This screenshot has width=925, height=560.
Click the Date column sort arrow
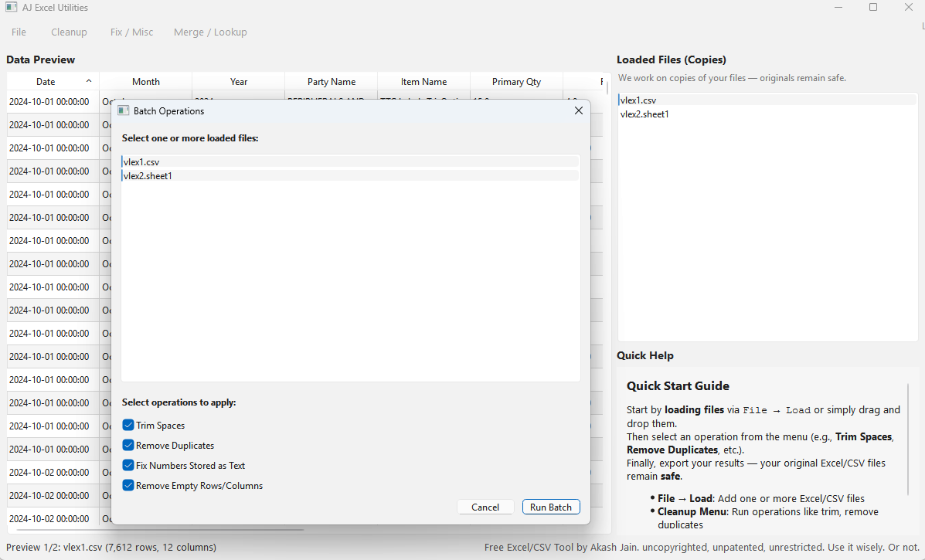(x=89, y=81)
